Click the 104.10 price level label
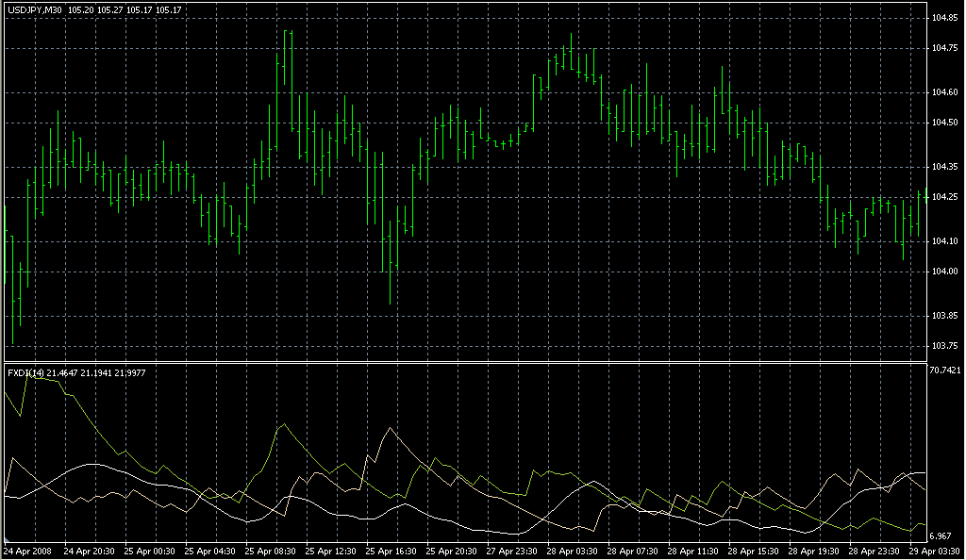Image resolution: width=966 pixels, height=560 pixels. [x=945, y=241]
